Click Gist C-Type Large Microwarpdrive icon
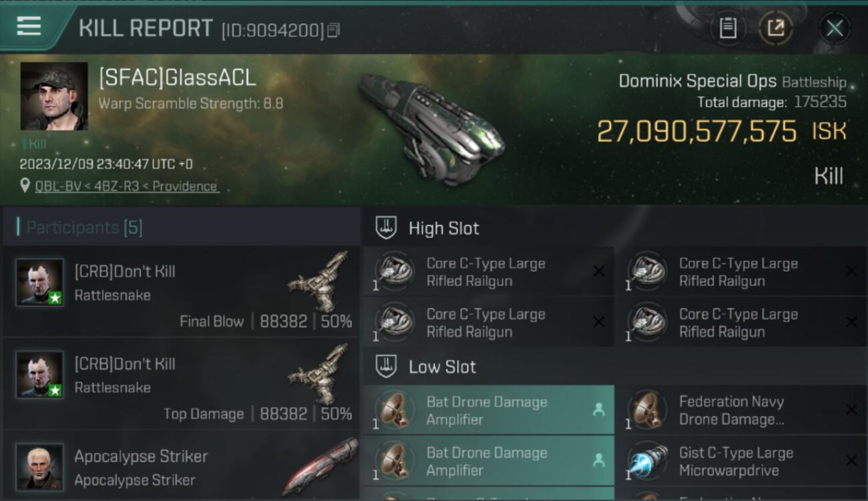868x501 pixels. (647, 460)
